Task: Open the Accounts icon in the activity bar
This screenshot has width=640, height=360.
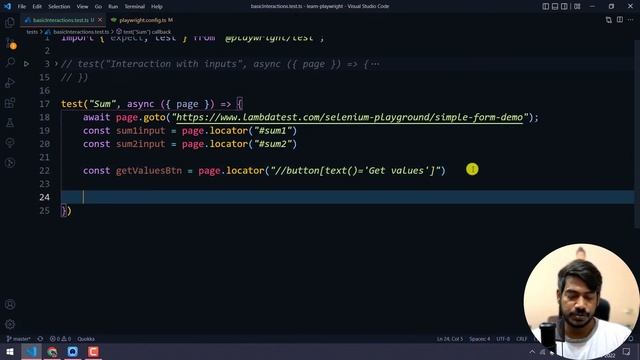Action: (10, 304)
